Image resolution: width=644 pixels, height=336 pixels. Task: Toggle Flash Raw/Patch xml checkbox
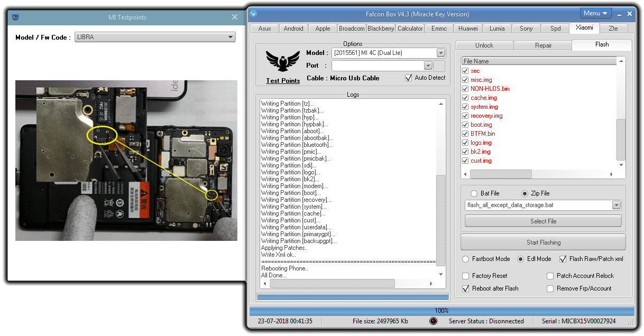point(563,259)
